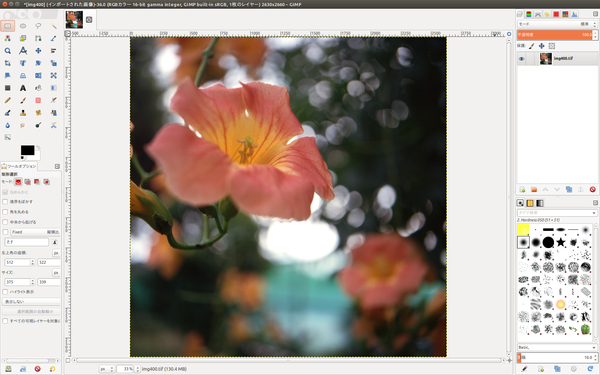This screenshot has height=375, width=600.
Task: Select the Select by Color tool
Action: (x=8, y=38)
